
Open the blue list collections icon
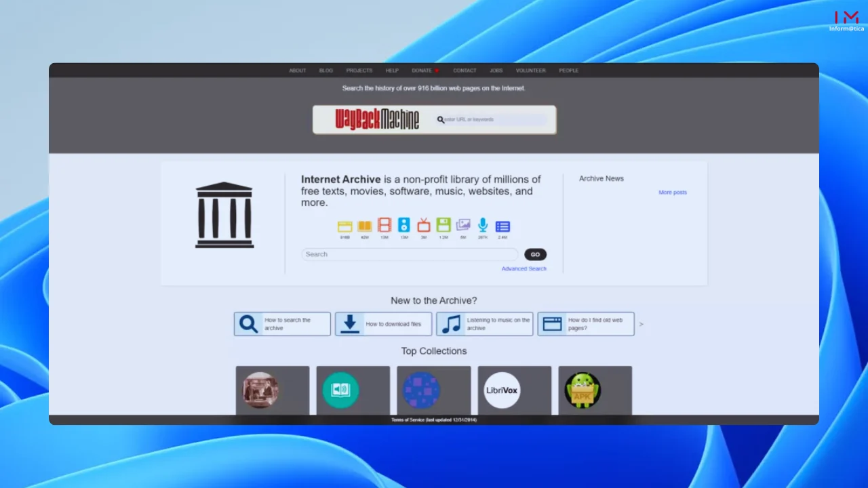click(502, 226)
